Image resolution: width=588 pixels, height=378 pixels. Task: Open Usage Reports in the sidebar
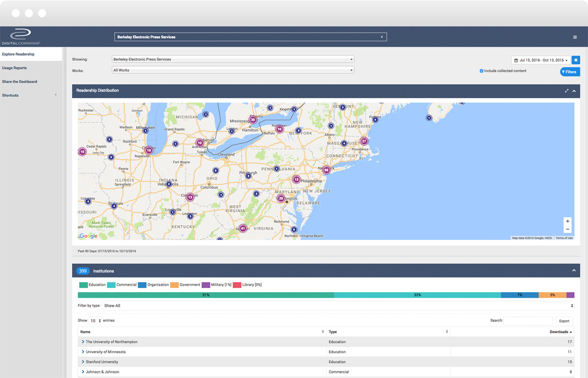tap(15, 68)
